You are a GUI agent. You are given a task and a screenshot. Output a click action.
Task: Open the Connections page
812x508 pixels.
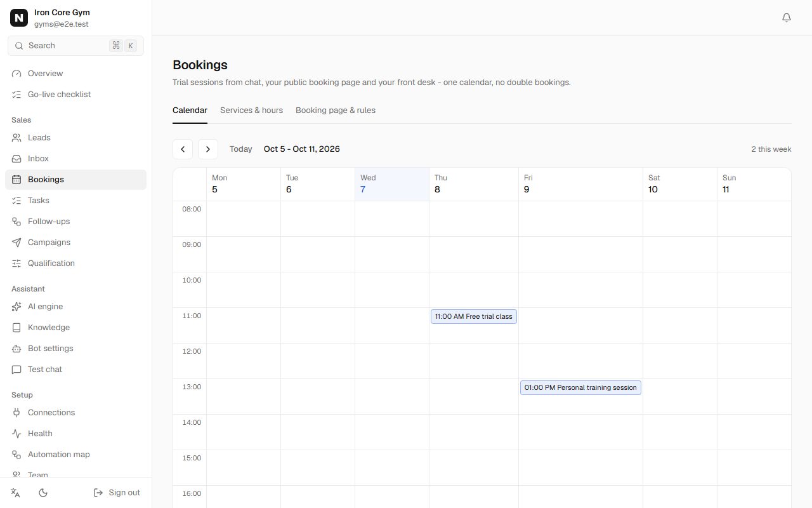(75, 413)
